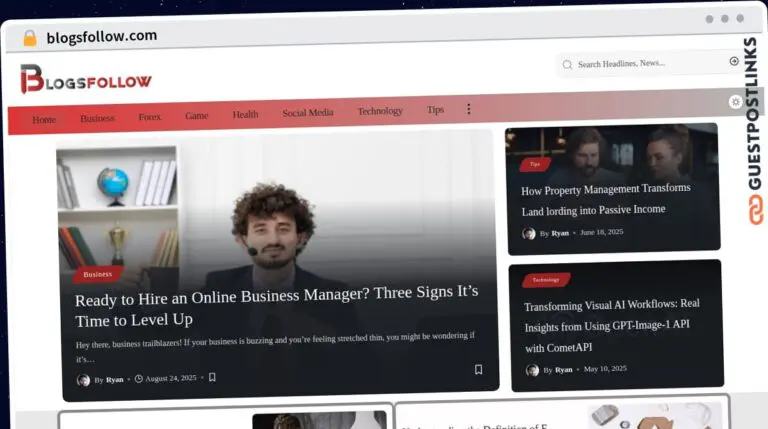Image resolution: width=768 pixels, height=429 pixels.
Task: Bookmark the Online Business Manager article
Action: click(x=479, y=369)
